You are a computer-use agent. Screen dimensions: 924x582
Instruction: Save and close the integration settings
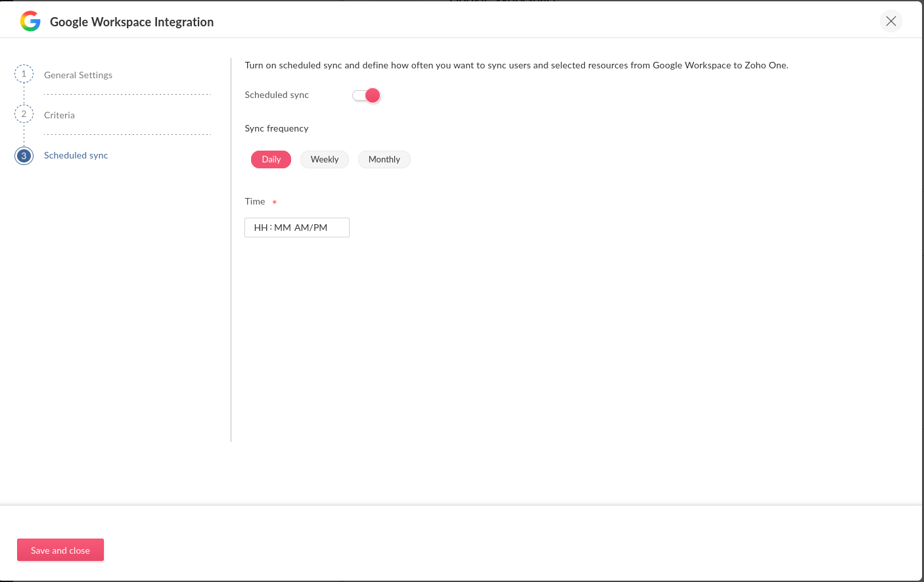(60, 550)
